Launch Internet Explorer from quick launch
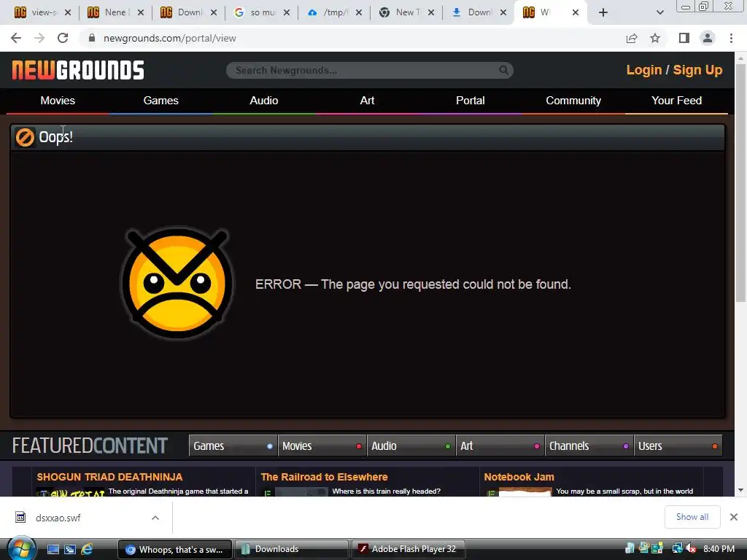 coord(87,549)
